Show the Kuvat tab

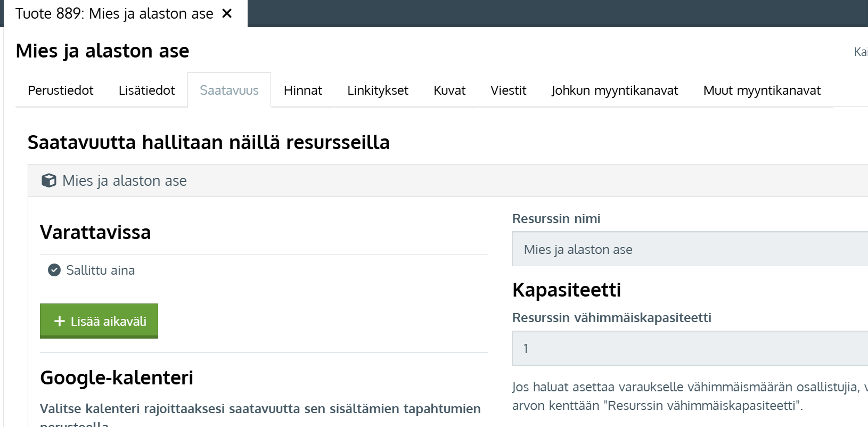point(449,91)
